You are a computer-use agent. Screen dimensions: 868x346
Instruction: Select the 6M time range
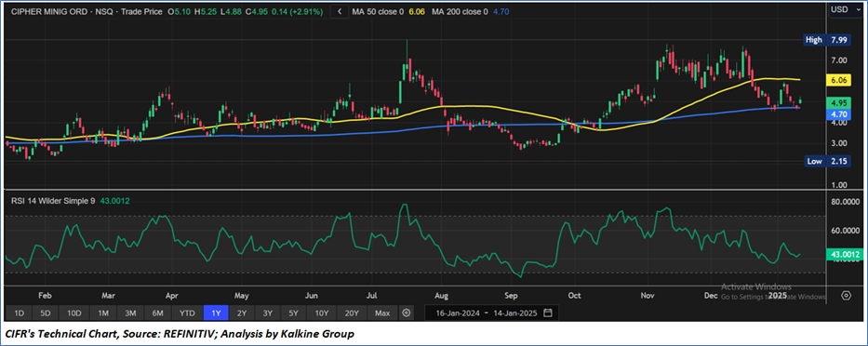click(x=158, y=313)
